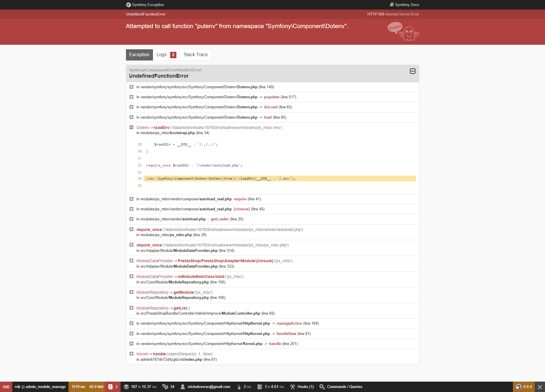Open the translations icon panel
Viewport: 545px width, 392px height.
pos(165,387)
